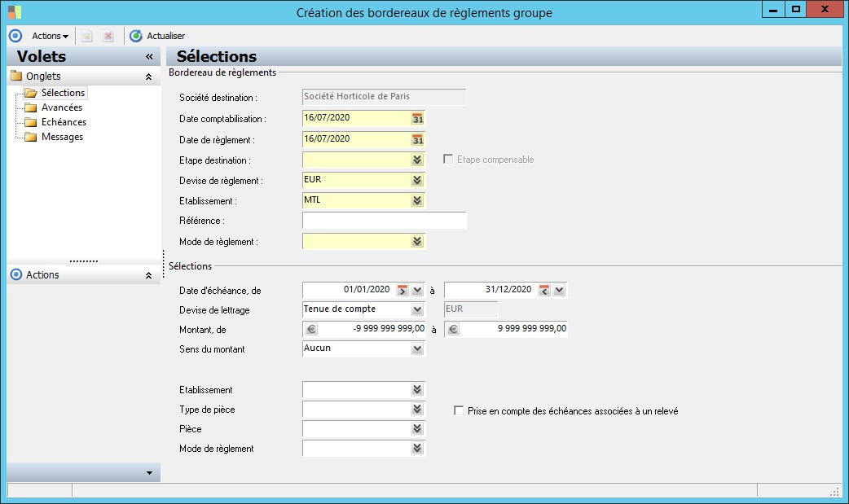
Task: Click the euro icon of the maximum amount
Action: coord(453,329)
